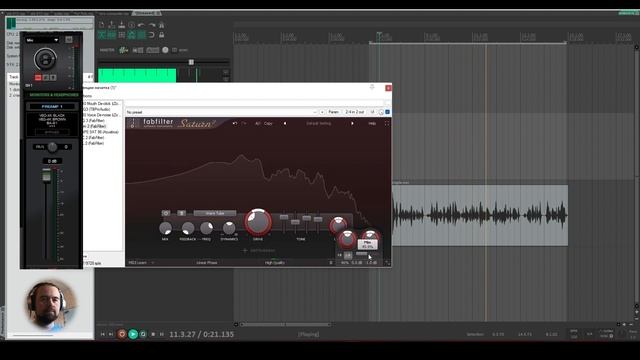Adjust the pan knob in channel strip
The width and height of the screenshot is (640, 360).
click(x=52, y=147)
